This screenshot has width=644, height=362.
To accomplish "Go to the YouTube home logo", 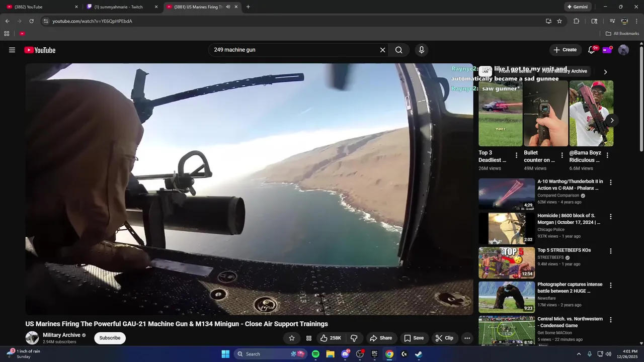I will tap(40, 50).
